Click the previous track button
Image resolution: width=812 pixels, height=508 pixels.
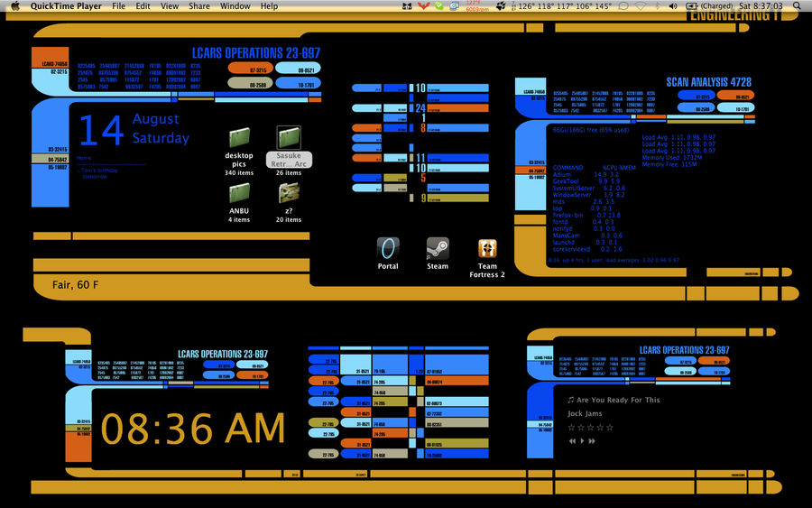coord(572,441)
